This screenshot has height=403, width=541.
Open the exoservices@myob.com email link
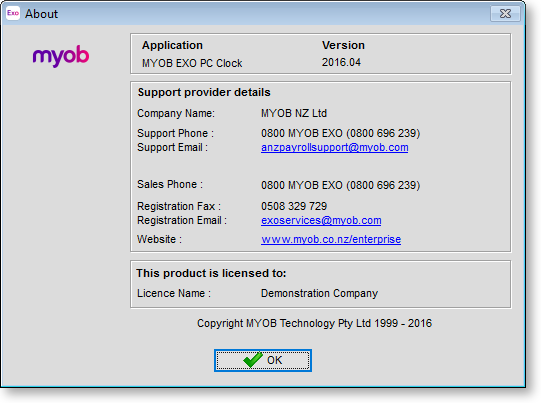pos(321,220)
